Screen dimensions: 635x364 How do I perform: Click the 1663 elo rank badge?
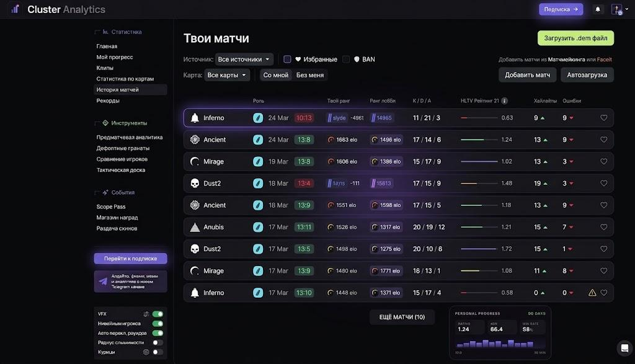[x=343, y=140]
